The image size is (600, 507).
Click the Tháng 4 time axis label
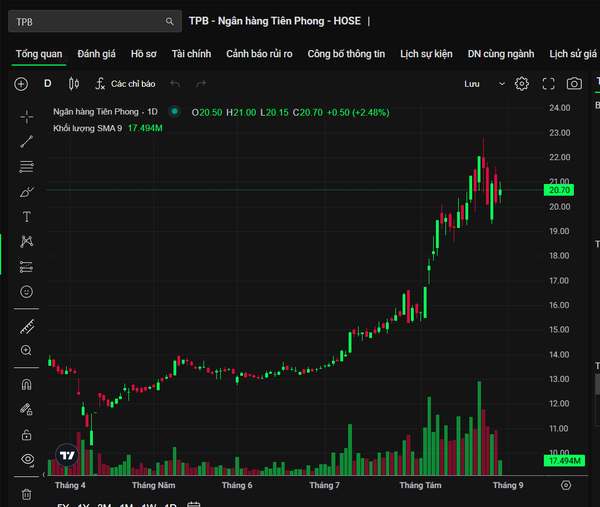70,485
